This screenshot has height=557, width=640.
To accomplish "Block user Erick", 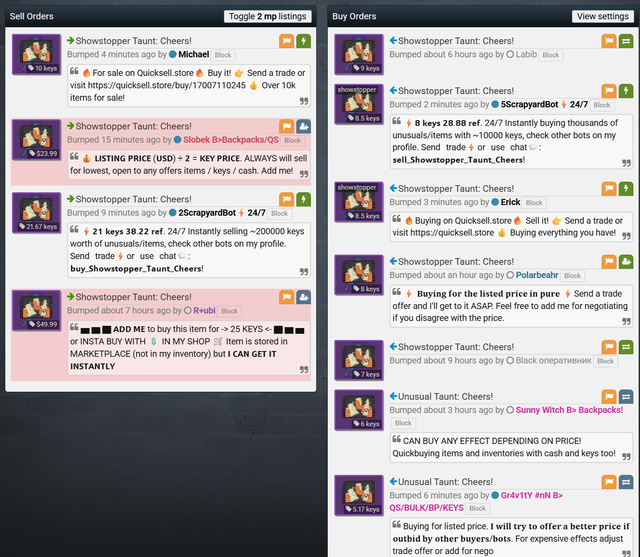I will click(x=534, y=203).
